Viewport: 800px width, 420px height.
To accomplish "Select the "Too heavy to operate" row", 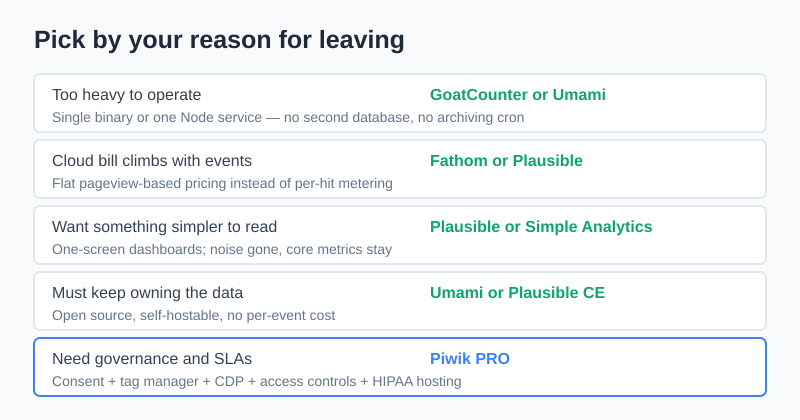I will (400, 103).
